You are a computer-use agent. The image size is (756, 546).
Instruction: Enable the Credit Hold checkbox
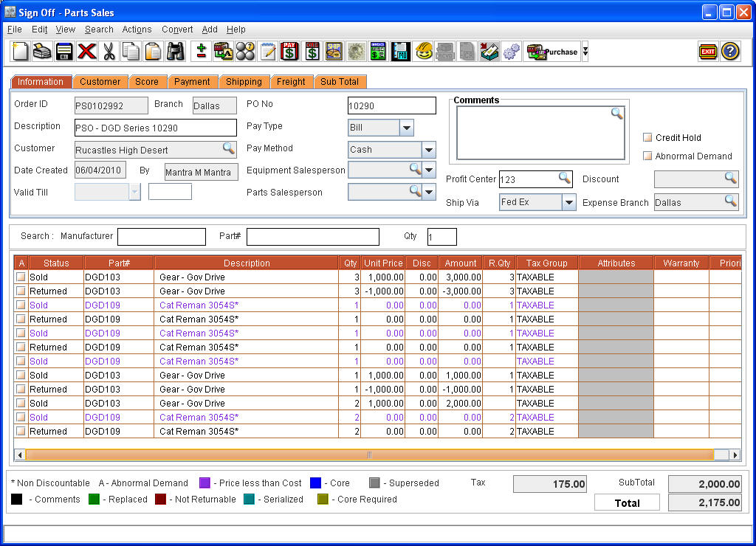click(x=648, y=137)
